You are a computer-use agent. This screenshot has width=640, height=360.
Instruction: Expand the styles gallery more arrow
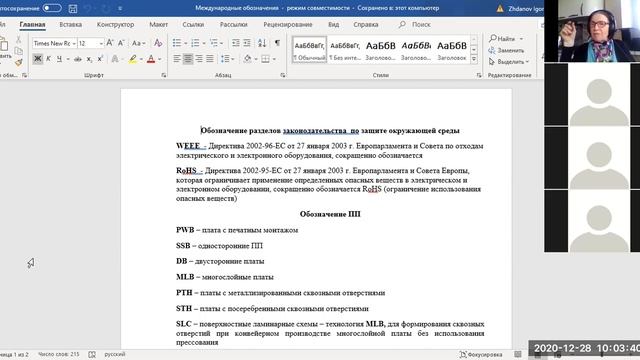pos(474,59)
